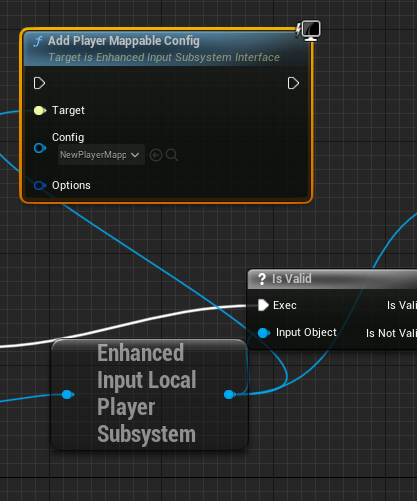Click input pin of Enhanced Input Local Player Subsystem

click(68, 395)
